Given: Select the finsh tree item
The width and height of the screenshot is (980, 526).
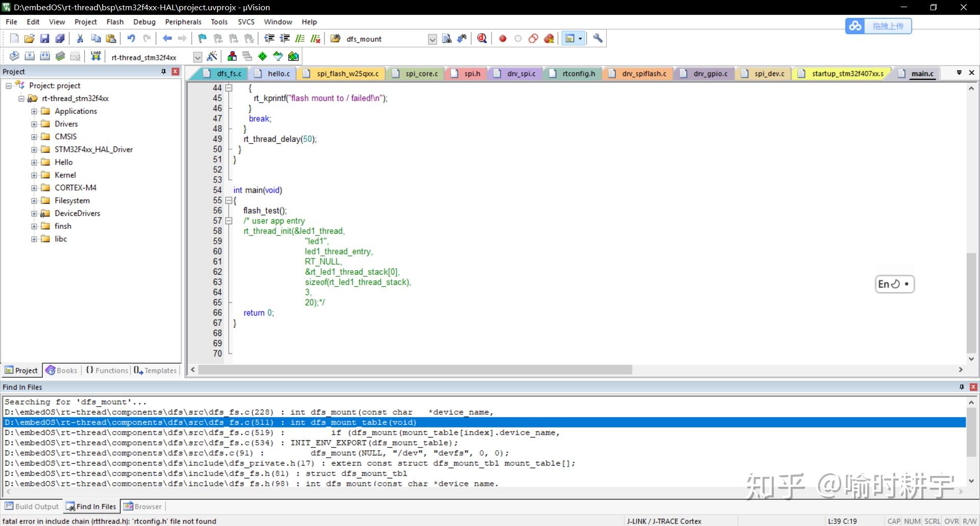Looking at the screenshot, I should pyautogui.click(x=63, y=226).
